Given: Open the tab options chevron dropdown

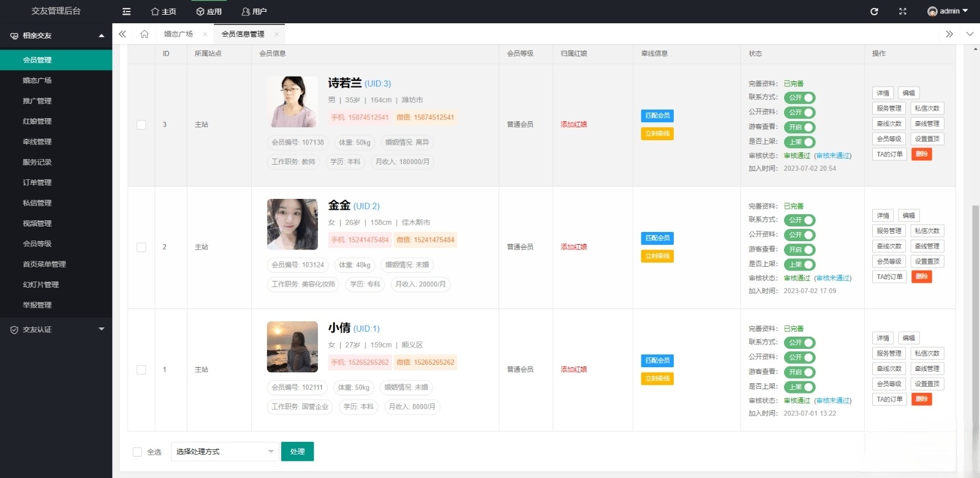Looking at the screenshot, I should (x=970, y=34).
